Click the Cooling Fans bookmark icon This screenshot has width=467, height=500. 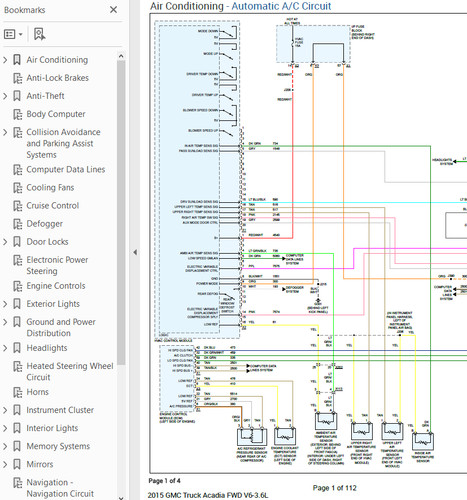[17, 188]
